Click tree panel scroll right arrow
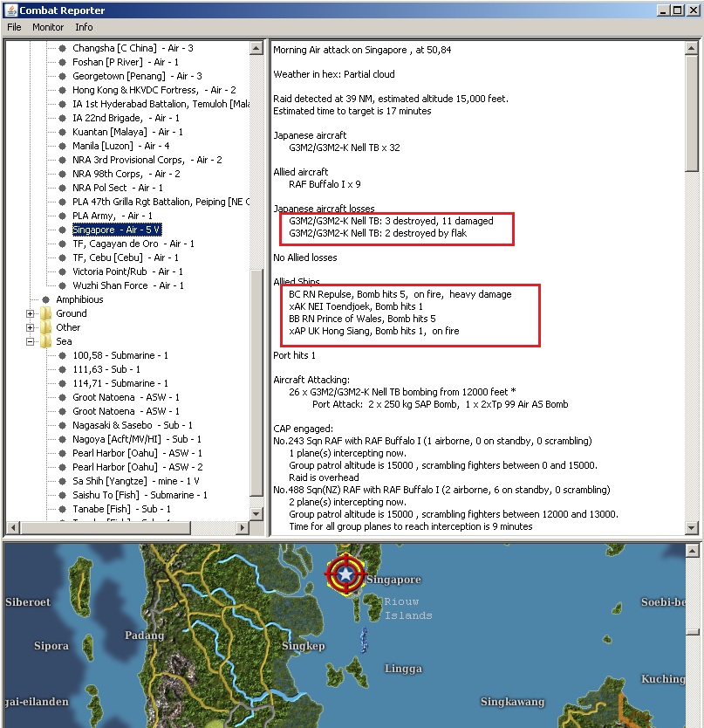Screen dimensions: 704x728 [x=242, y=527]
